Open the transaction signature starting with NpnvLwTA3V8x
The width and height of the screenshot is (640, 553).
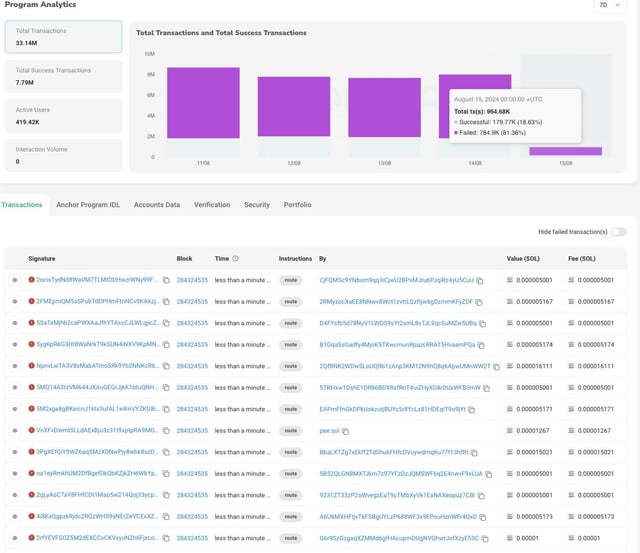(x=97, y=366)
